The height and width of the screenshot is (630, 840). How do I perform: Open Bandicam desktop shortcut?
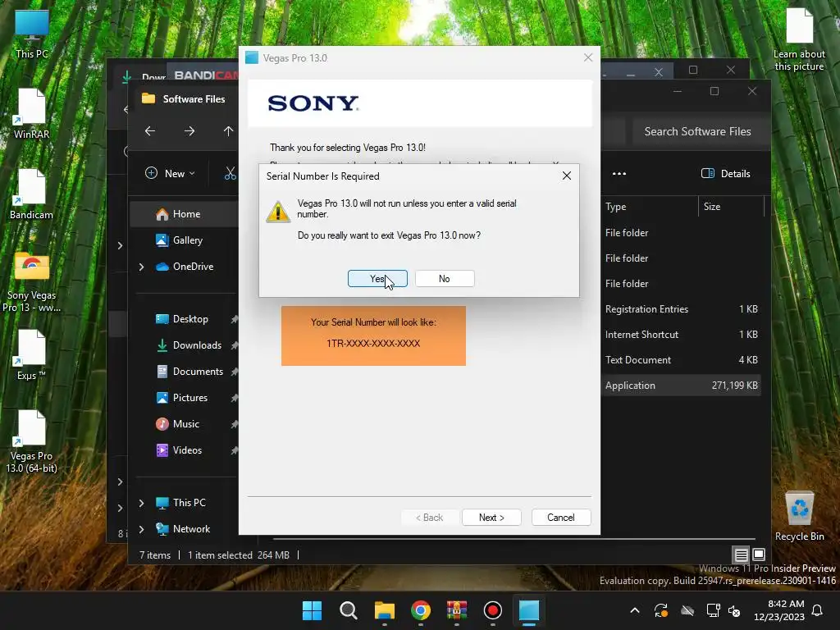[32, 194]
